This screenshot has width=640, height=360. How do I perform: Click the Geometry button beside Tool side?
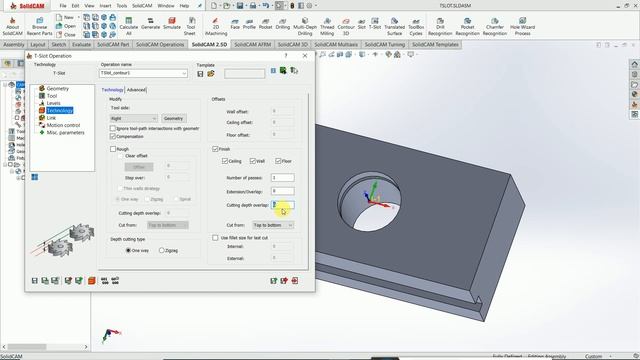tap(173, 118)
